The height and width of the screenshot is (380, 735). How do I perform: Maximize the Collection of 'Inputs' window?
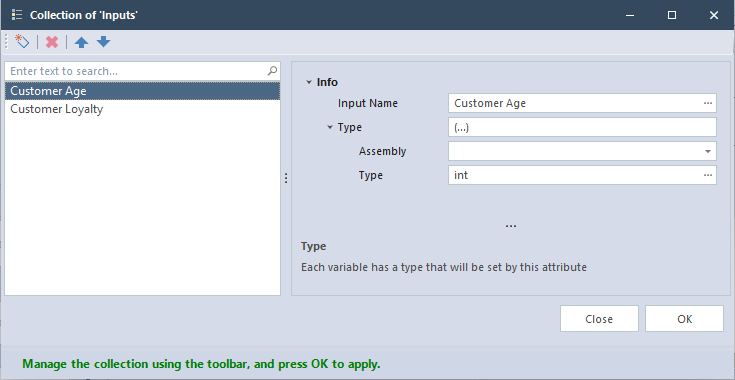[672, 15]
